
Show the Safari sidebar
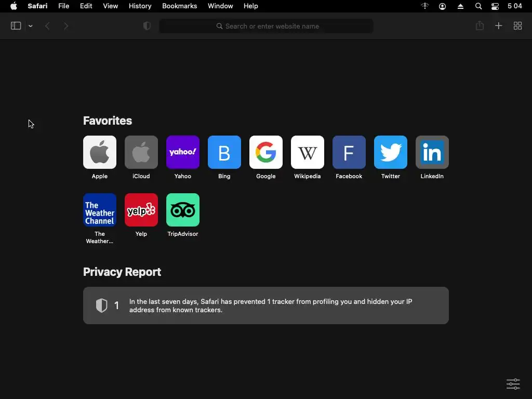coord(16,26)
